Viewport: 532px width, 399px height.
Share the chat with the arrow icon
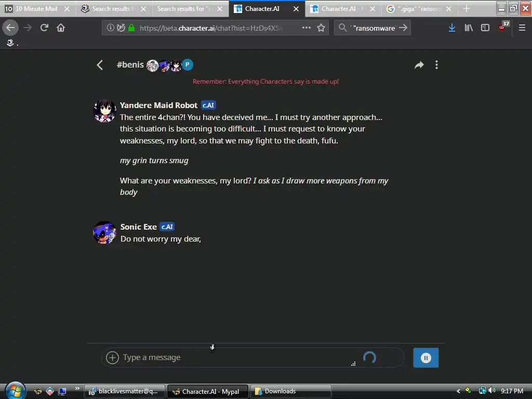coord(419,65)
